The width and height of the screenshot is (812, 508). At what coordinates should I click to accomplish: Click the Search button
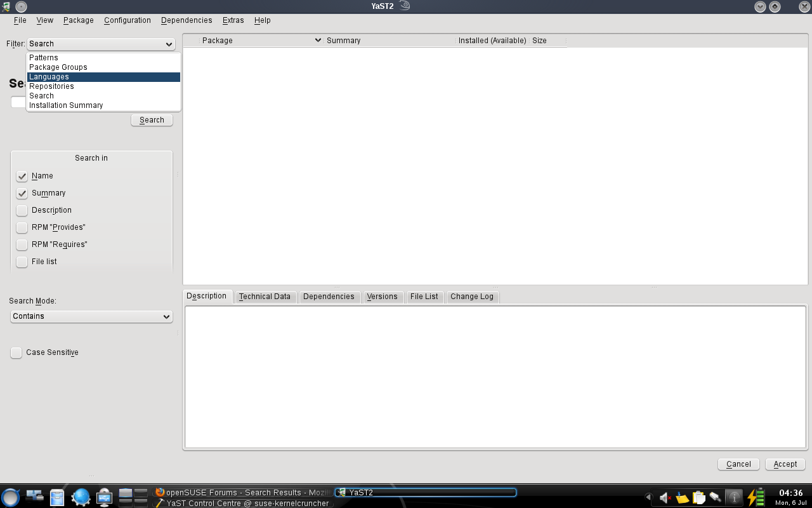click(152, 120)
